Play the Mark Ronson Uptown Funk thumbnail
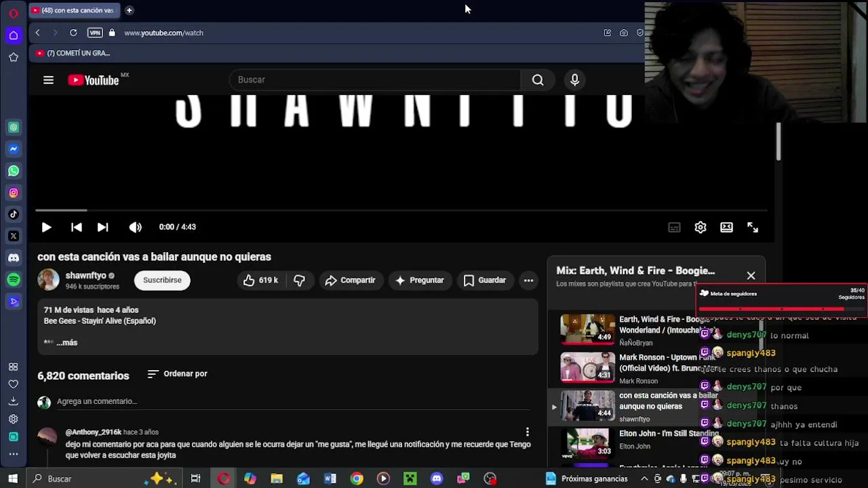The height and width of the screenshot is (488, 868). click(x=587, y=367)
